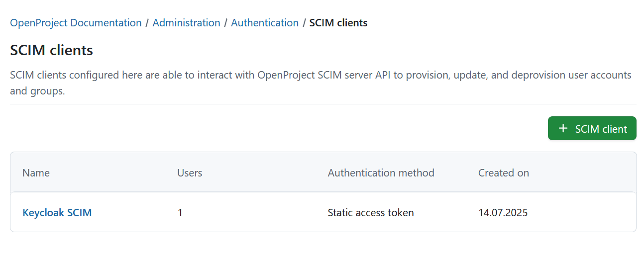Open the Keycloak SCIM client entry
Viewport: 644px width, 257px height.
tap(57, 213)
